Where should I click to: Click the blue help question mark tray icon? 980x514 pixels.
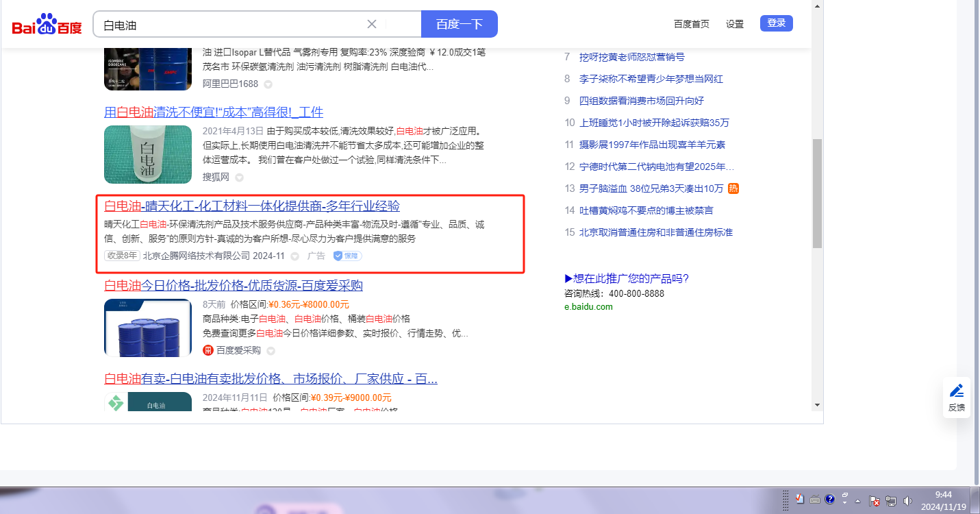829,499
